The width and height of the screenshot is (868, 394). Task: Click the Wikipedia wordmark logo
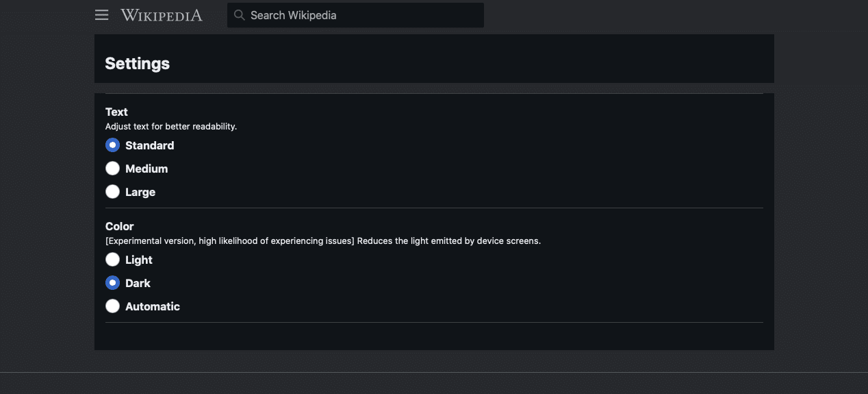(x=162, y=15)
